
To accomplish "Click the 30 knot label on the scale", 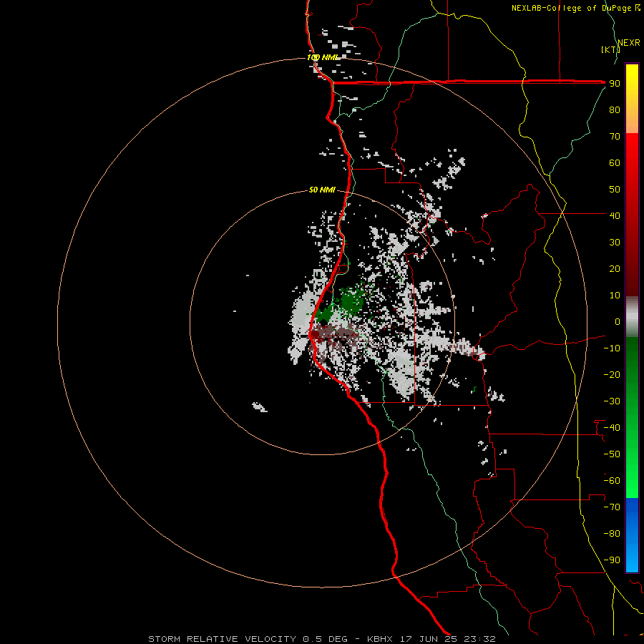I will tap(615, 243).
